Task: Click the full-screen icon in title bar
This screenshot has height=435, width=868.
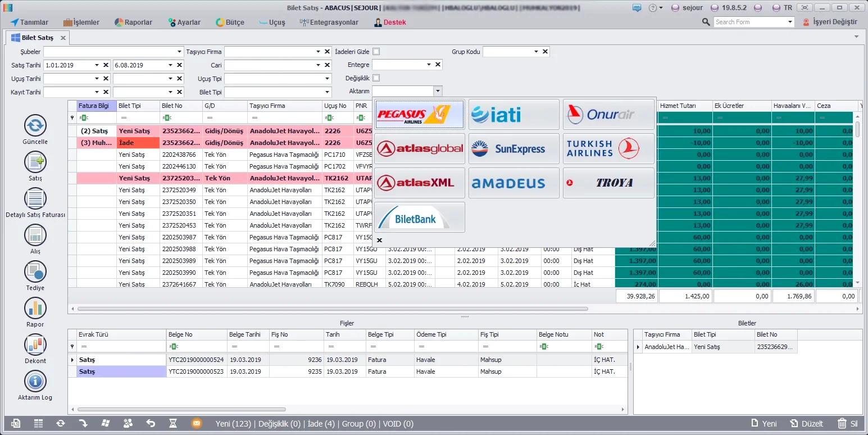Action: (x=805, y=8)
